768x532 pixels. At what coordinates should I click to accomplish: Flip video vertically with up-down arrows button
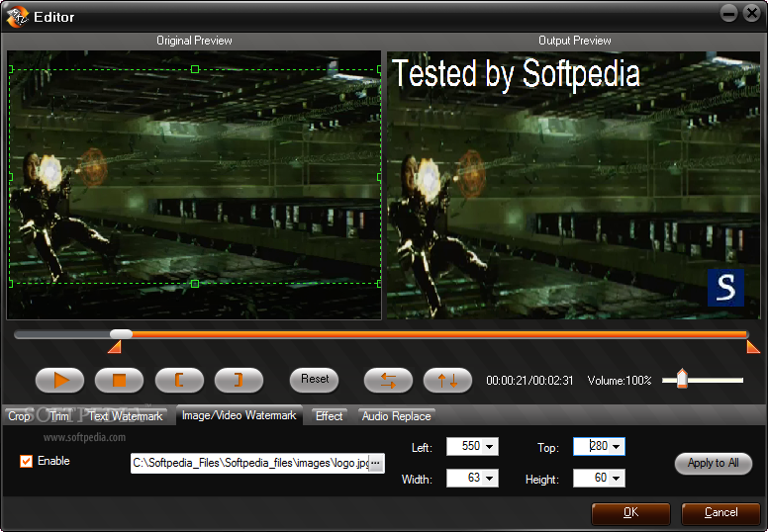[447, 380]
